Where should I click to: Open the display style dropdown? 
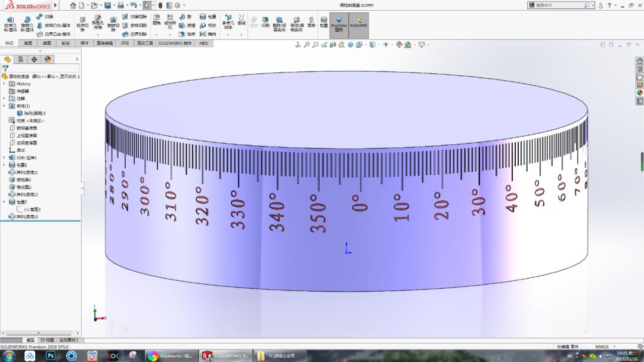click(x=379, y=44)
